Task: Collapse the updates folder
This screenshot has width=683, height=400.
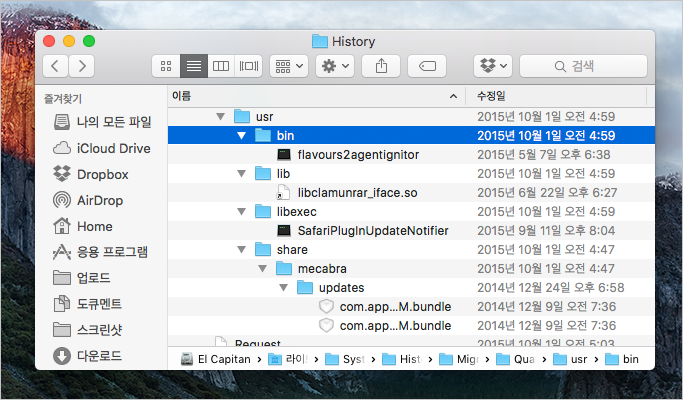Action: [x=284, y=288]
